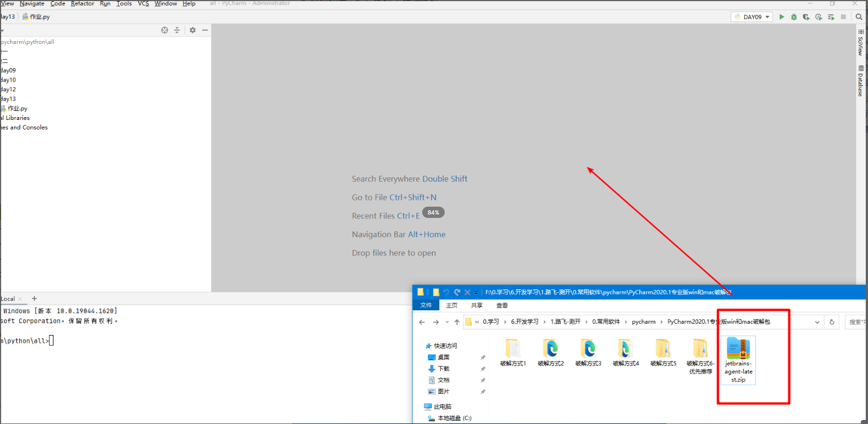Select the 破解方式1 folder
Image resolution: width=868 pixels, height=424 pixels.
click(513, 353)
